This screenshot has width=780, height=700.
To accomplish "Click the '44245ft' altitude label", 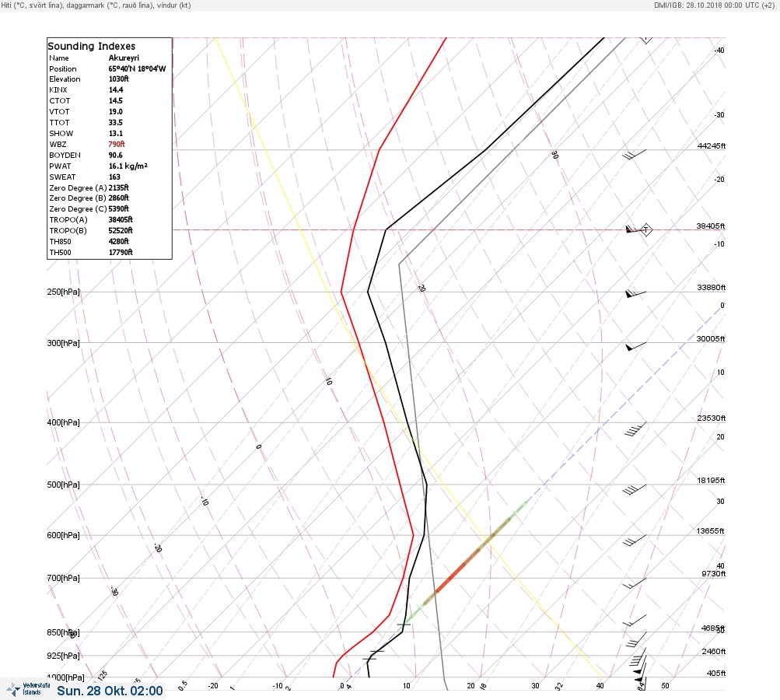I will point(712,145).
